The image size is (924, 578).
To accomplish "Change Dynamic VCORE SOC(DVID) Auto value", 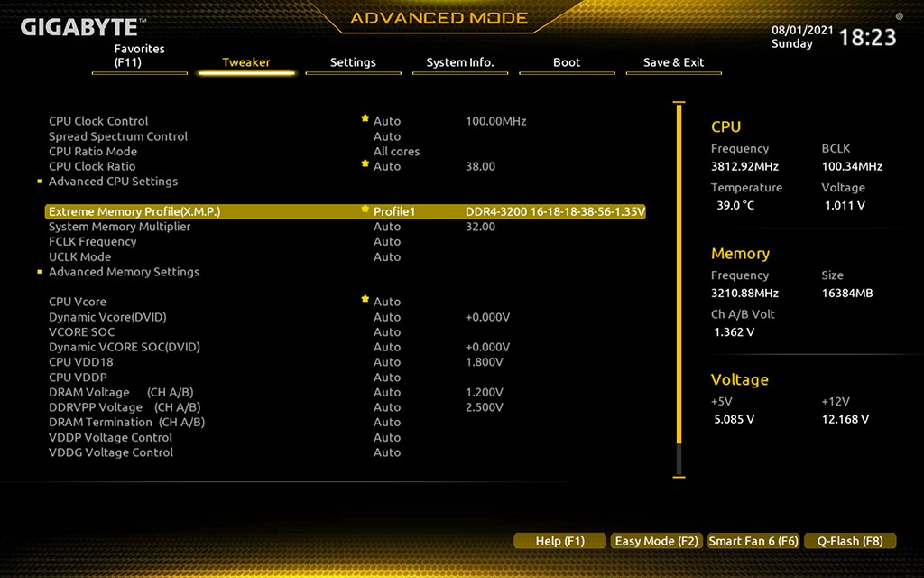I will click(x=387, y=348).
